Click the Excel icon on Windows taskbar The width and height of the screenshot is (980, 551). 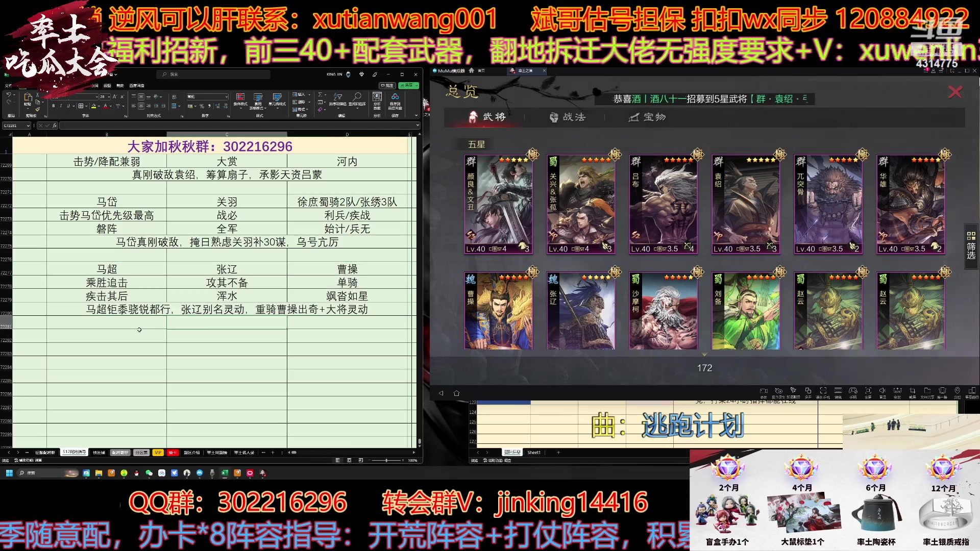coord(225,473)
